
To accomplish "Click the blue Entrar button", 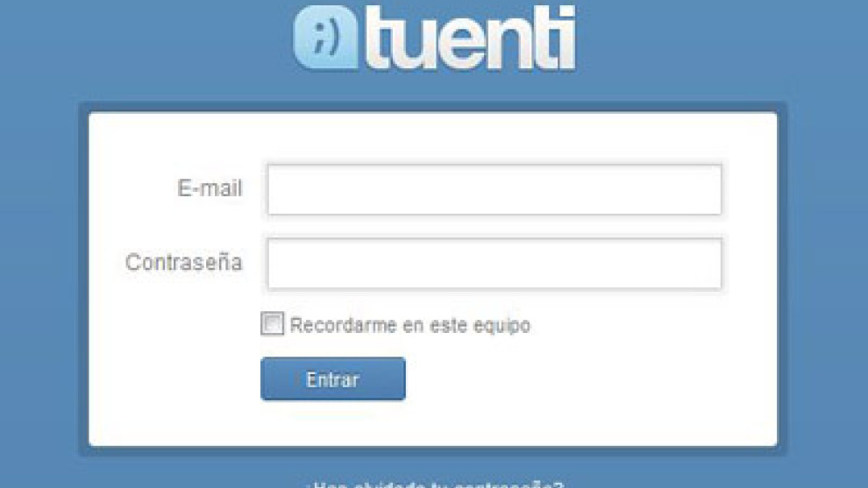I will [332, 379].
